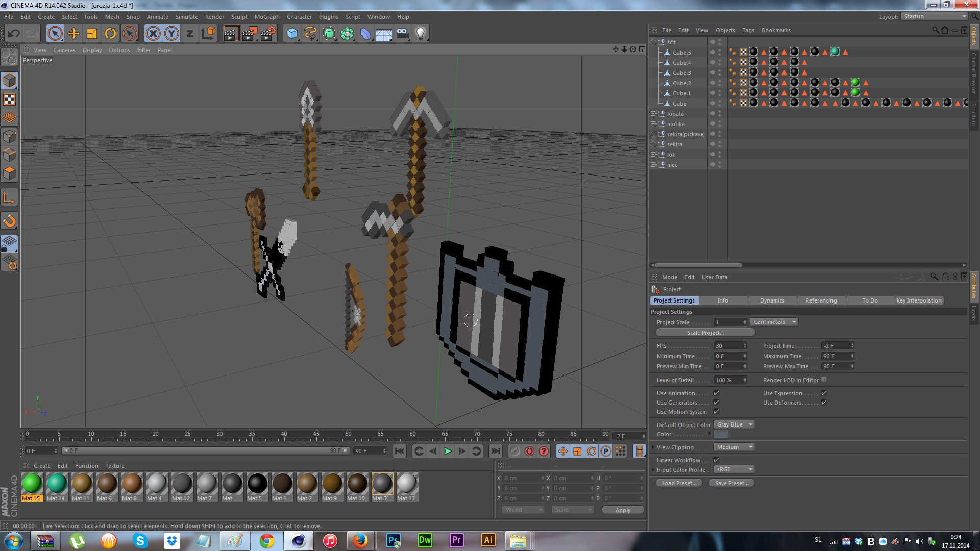
Task: Enable Points mode in left toolbar
Action: click(x=9, y=136)
